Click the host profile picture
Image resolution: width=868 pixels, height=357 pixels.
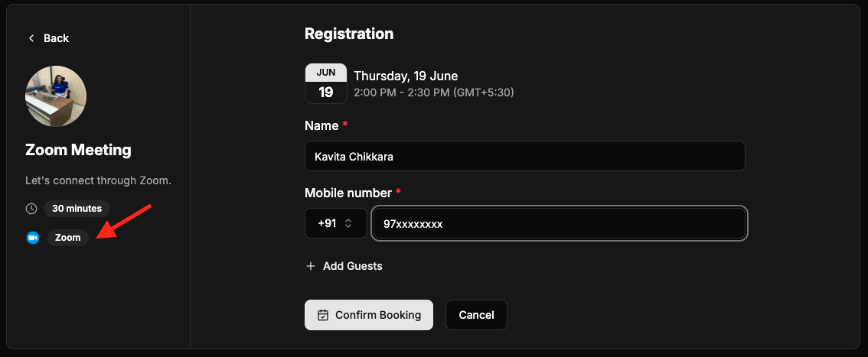[56, 96]
